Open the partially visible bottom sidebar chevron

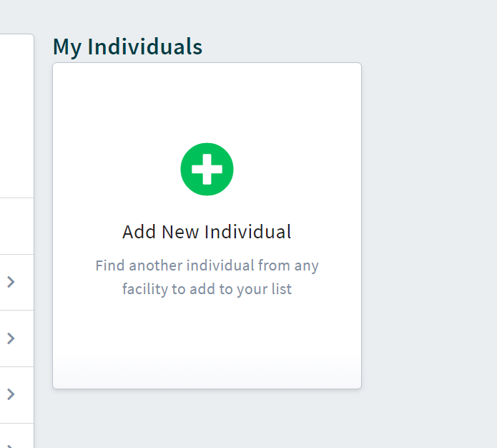tap(11, 444)
